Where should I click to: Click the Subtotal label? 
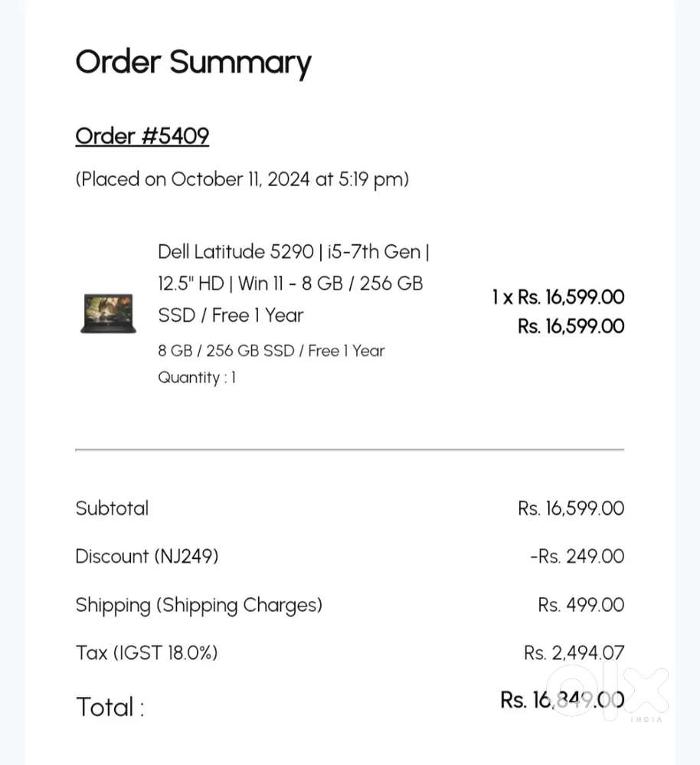pyautogui.click(x=112, y=508)
